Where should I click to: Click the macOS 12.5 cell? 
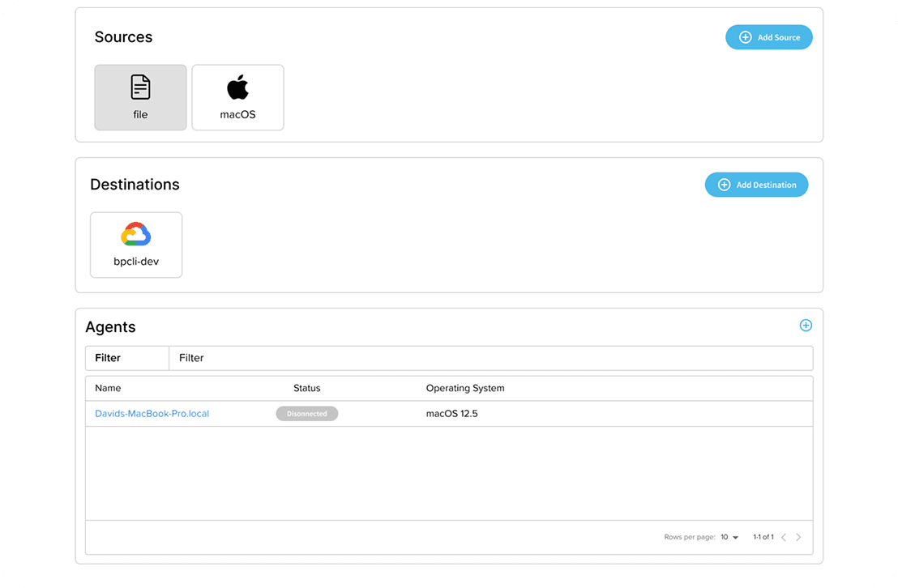pyautogui.click(x=452, y=413)
